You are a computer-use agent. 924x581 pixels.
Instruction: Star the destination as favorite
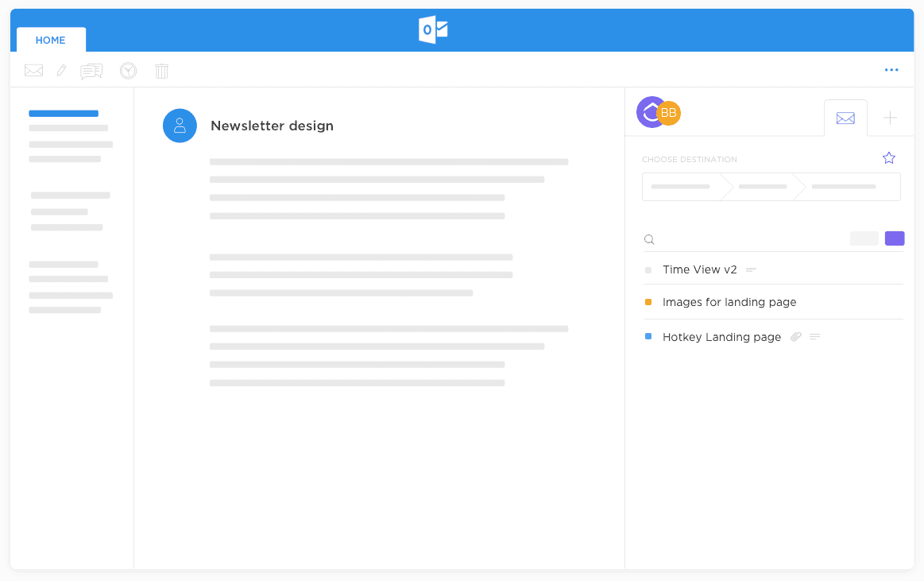pyautogui.click(x=889, y=158)
